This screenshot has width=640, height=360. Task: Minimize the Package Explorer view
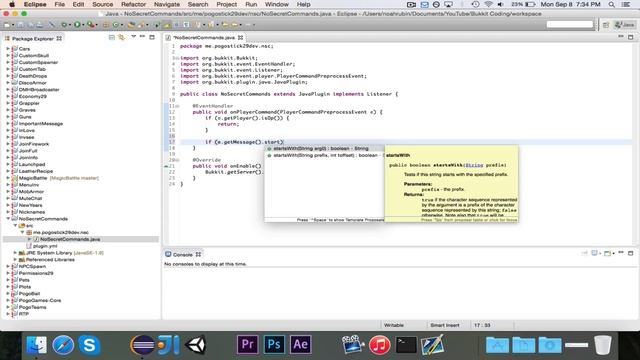coord(142,37)
